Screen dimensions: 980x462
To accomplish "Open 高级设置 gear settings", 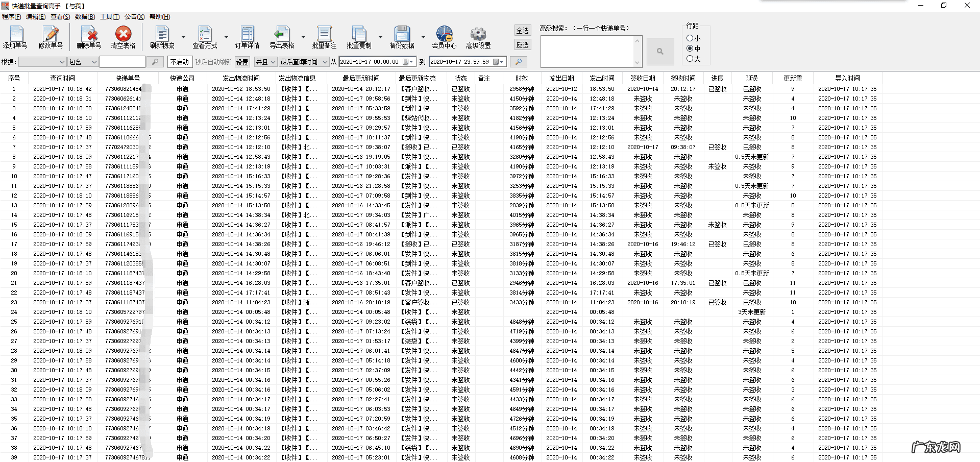I will tap(478, 35).
